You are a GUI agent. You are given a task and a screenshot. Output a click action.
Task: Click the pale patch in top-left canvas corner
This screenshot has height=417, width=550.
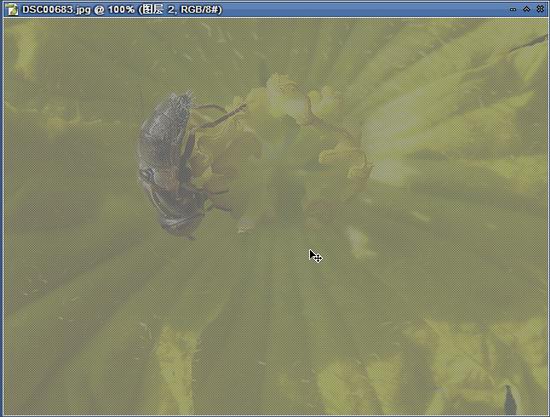coord(26,49)
